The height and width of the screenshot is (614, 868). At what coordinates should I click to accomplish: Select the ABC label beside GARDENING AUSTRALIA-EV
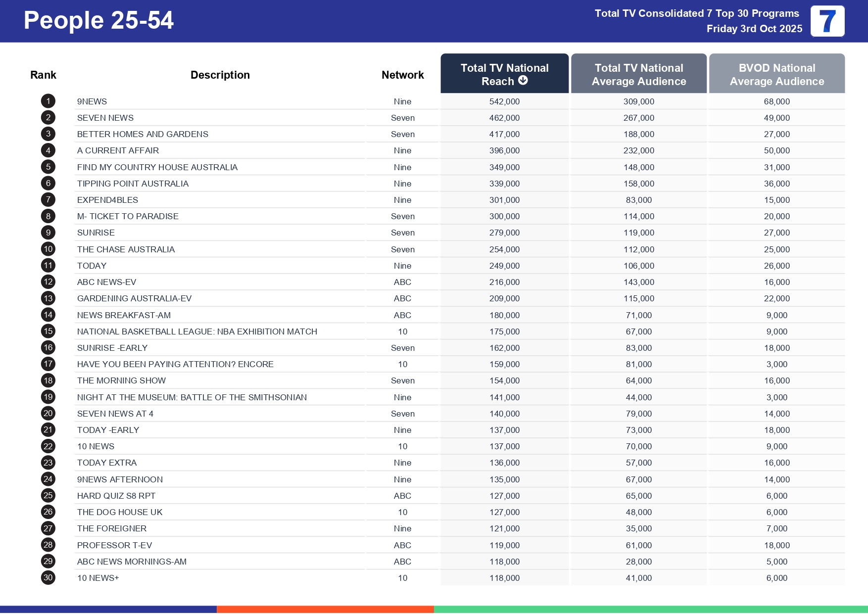click(x=402, y=298)
